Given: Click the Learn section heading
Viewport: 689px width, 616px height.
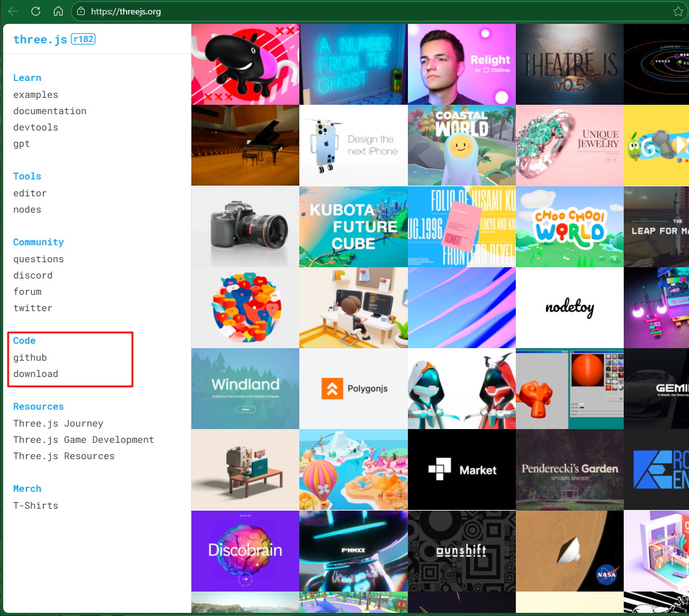Looking at the screenshot, I should pos(27,78).
